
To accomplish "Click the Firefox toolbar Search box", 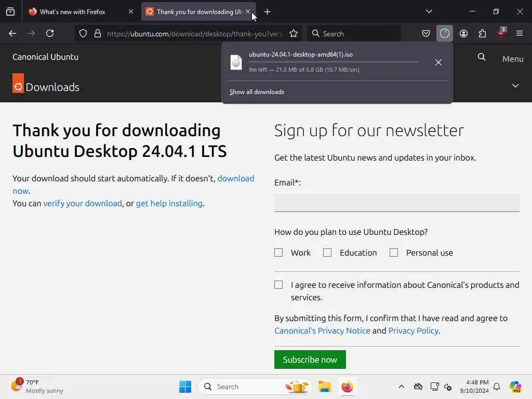I will coord(354,34).
